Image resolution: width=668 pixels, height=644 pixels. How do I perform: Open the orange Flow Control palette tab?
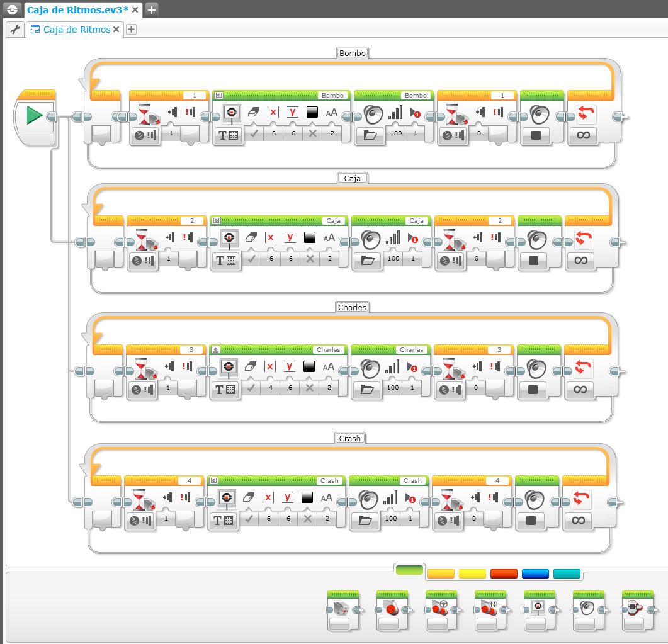[441, 573]
